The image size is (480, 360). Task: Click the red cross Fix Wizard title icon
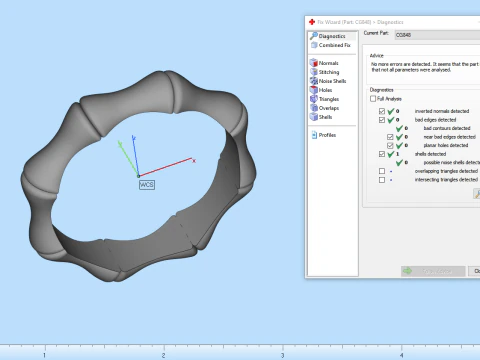point(312,22)
